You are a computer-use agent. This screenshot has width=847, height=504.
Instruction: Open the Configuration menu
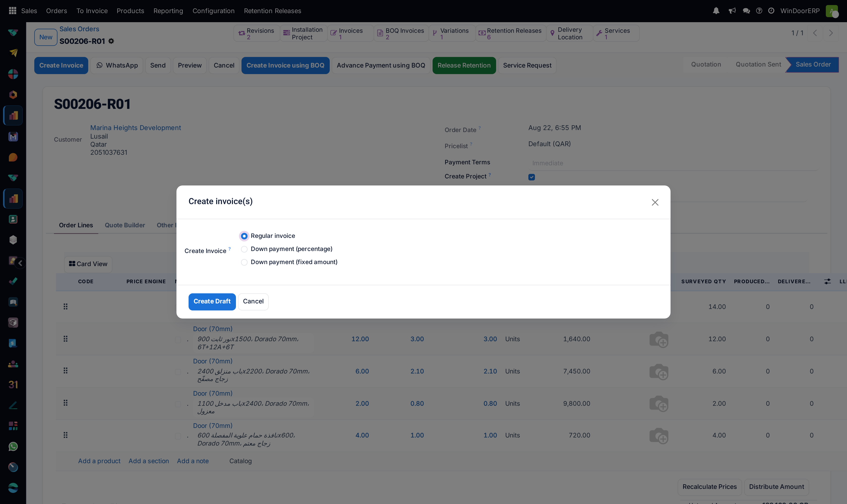213,11
